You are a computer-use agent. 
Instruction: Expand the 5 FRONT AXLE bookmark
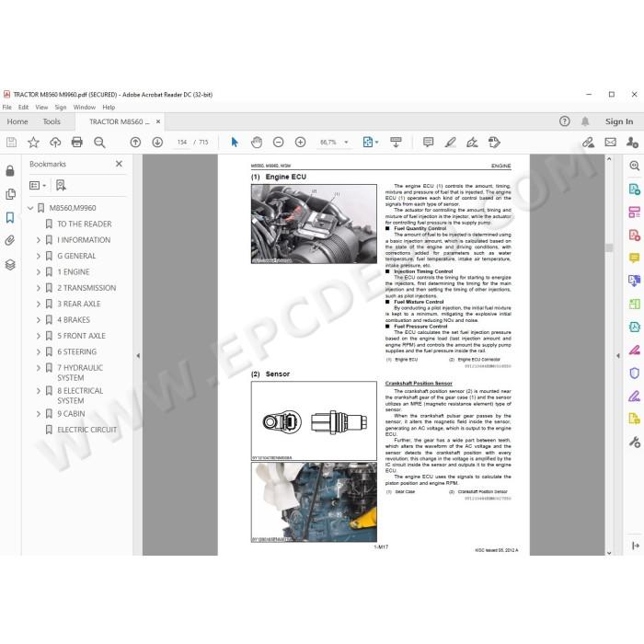39,336
